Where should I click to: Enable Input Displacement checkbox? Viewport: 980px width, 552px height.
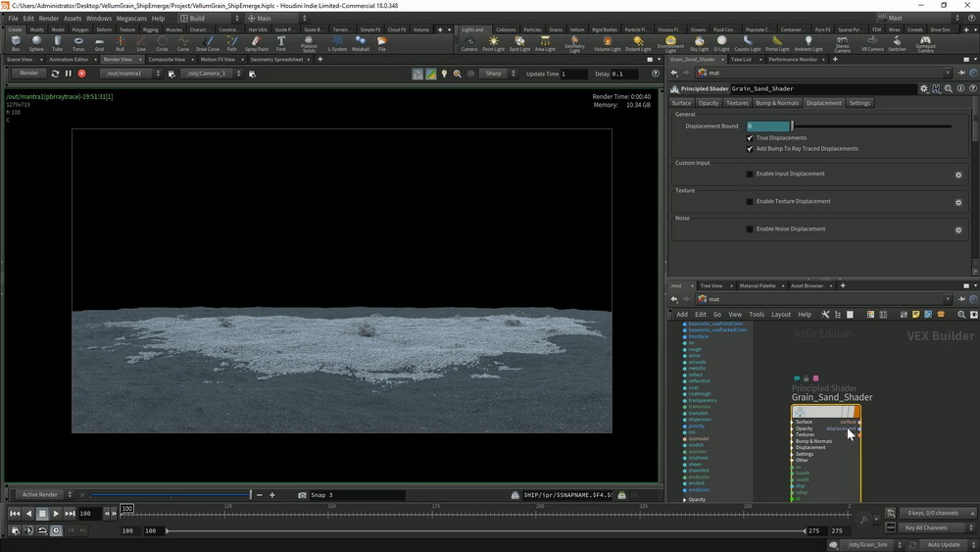[750, 174]
